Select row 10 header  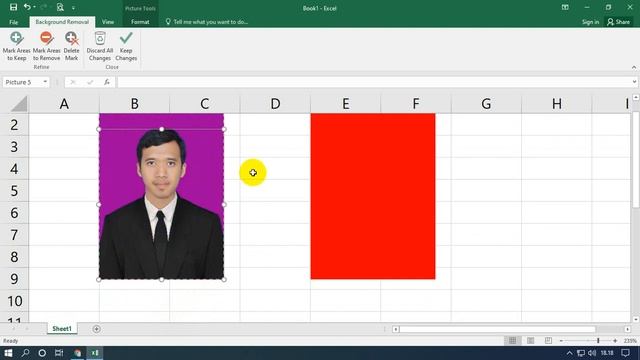pos(14,301)
